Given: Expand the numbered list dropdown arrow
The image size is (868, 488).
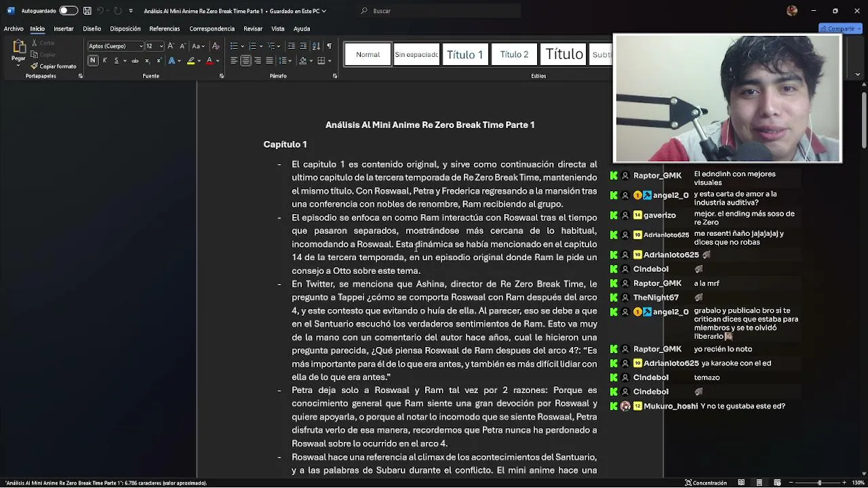Looking at the screenshot, I should (260, 46).
